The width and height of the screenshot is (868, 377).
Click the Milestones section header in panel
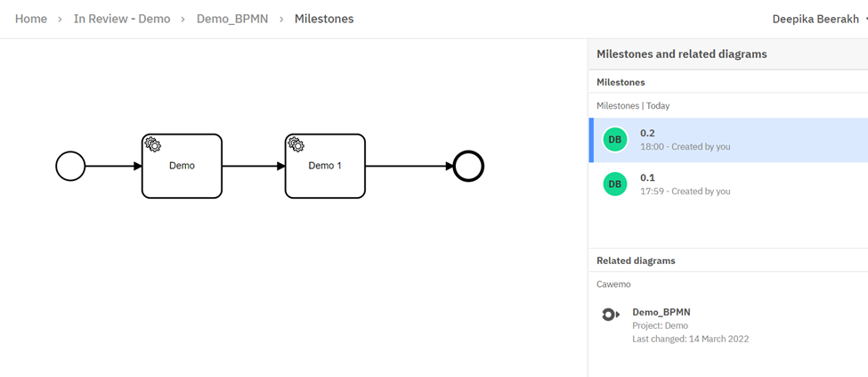621,82
